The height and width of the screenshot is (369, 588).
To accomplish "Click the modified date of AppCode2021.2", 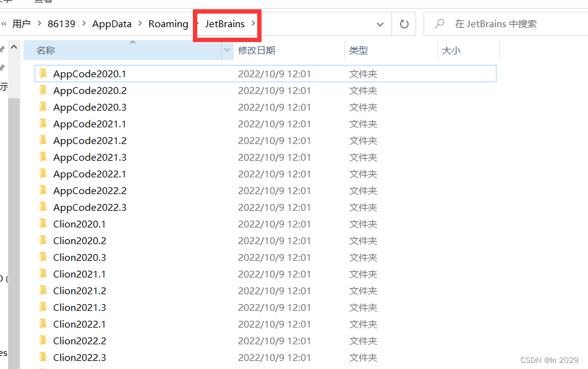I will 275,141.
